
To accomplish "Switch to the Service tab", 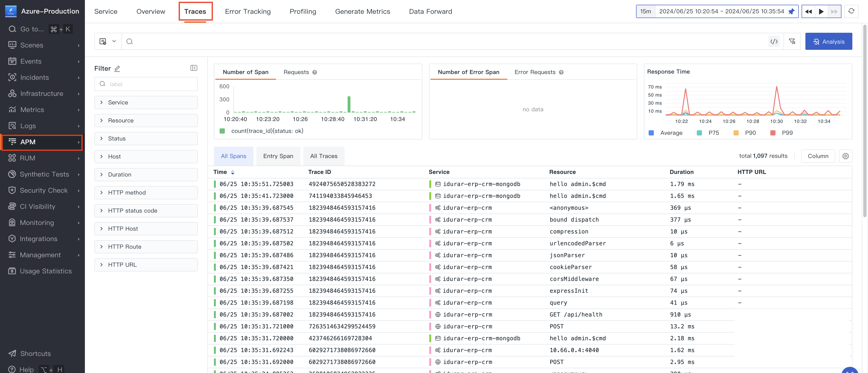I will click(106, 11).
